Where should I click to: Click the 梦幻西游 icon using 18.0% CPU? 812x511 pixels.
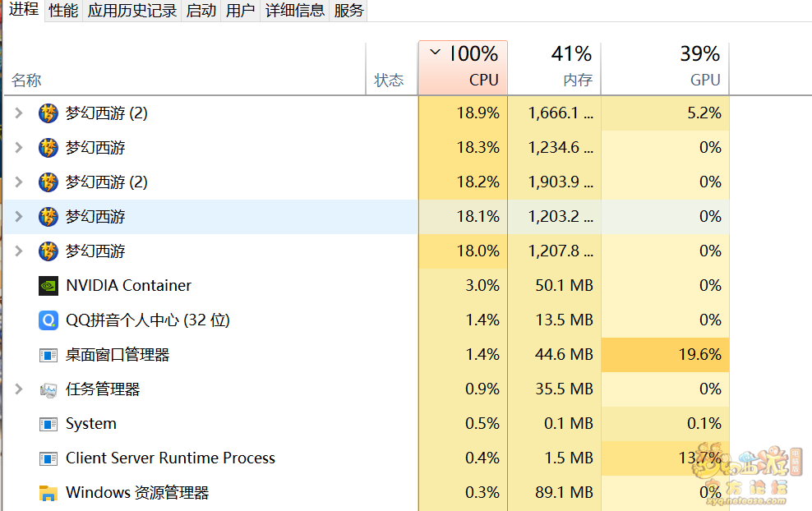click(48, 251)
